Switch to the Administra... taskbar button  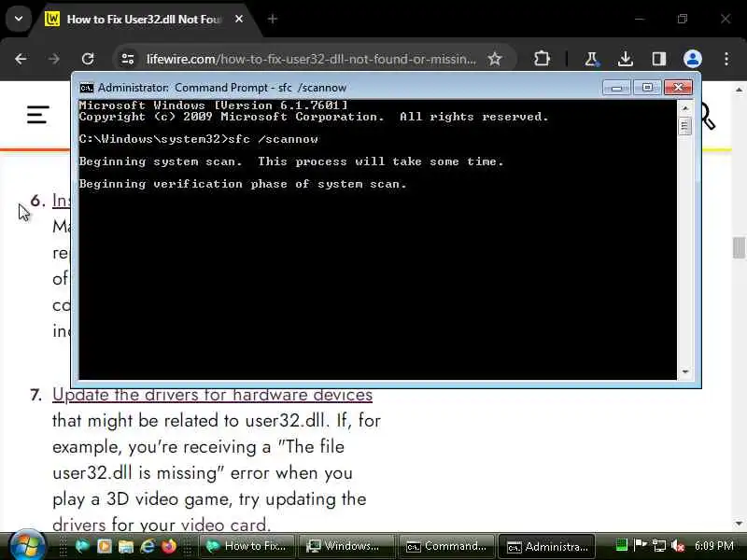click(x=546, y=546)
